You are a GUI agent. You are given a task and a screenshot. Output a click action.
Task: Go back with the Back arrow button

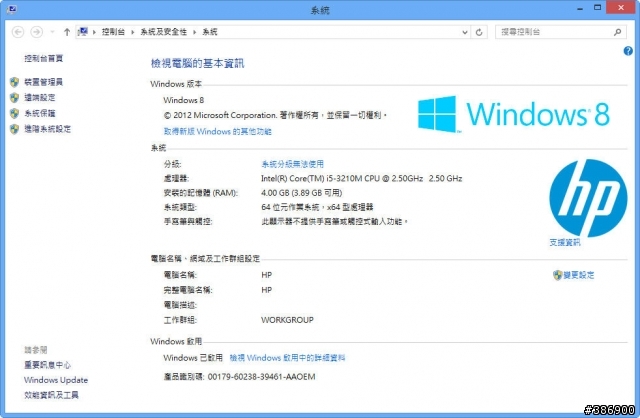(18, 32)
